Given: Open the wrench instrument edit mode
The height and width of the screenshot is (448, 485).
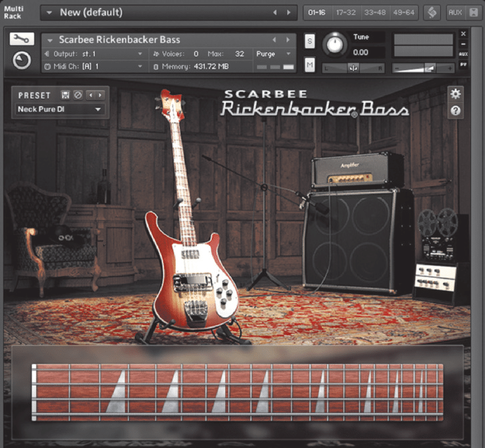Looking at the screenshot, I should point(21,39).
